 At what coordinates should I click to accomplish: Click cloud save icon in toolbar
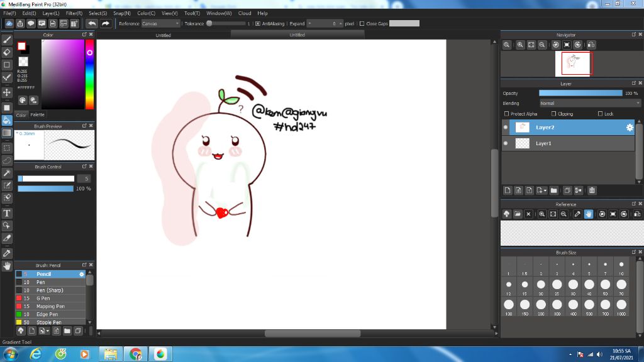tap(9, 23)
